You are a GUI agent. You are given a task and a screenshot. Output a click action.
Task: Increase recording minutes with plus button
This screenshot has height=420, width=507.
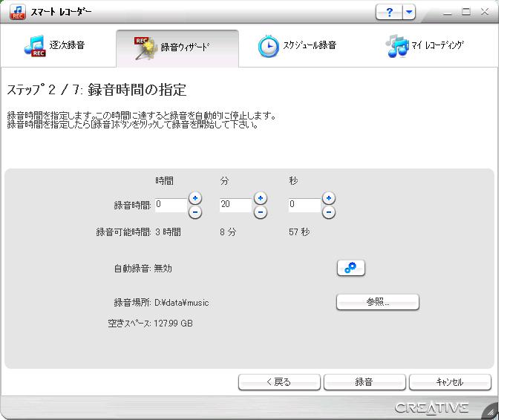261,198
